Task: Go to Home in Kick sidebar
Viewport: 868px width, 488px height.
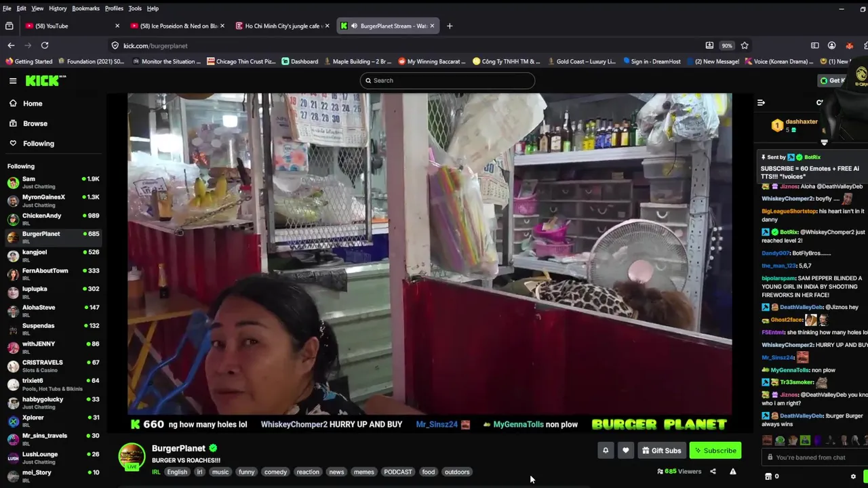Action: point(33,104)
